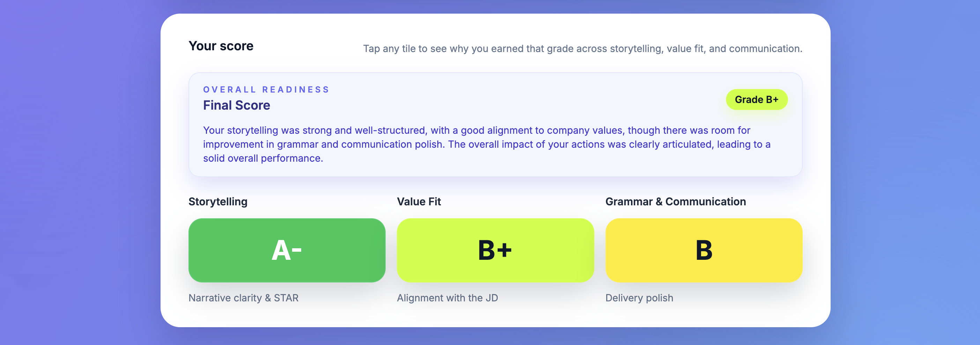Click the "Your score" heading
Viewport: 980px width, 345px height.
(x=221, y=46)
